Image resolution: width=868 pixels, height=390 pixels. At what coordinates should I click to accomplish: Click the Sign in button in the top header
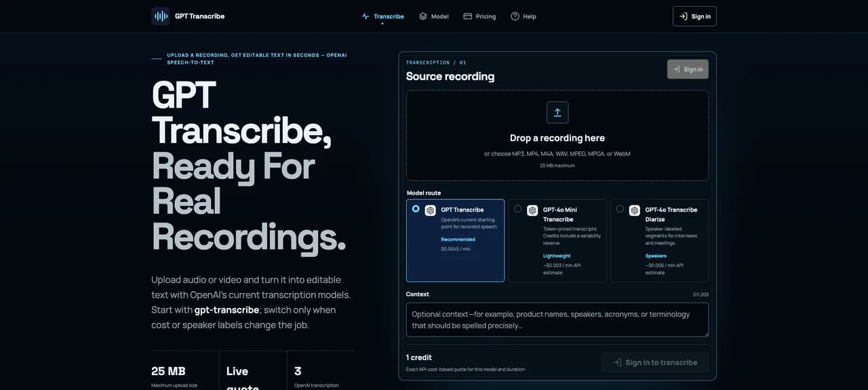tap(694, 16)
